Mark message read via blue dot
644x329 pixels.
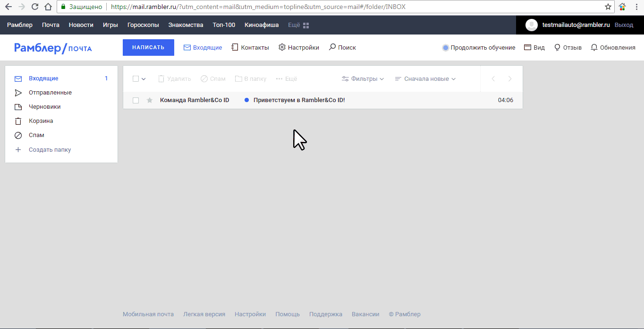click(246, 100)
